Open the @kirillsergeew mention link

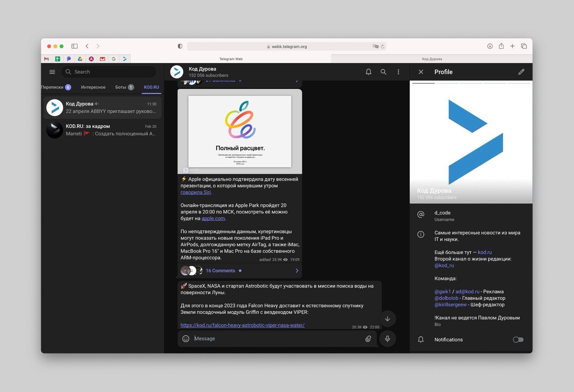450,305
